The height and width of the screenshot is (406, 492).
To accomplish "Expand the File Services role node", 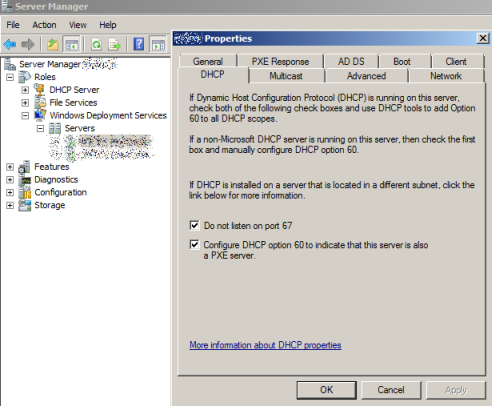I will click(x=25, y=103).
